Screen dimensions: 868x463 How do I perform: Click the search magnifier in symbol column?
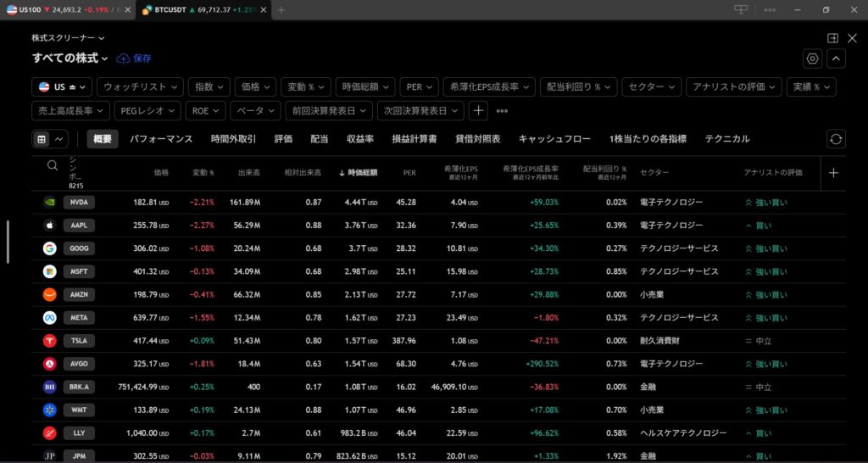click(x=53, y=166)
